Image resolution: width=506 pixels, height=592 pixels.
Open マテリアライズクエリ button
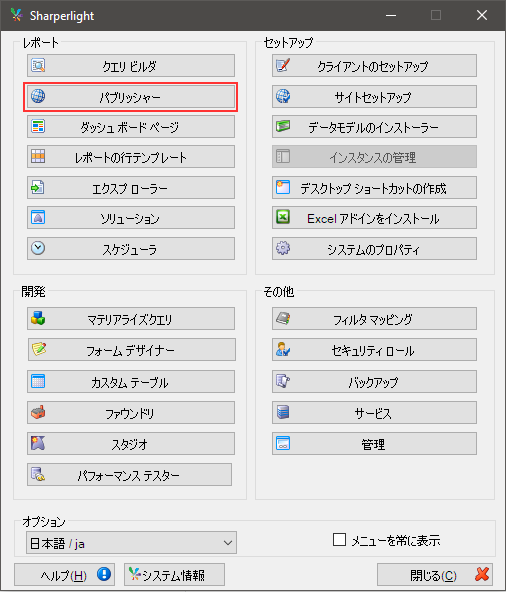[x=131, y=319]
